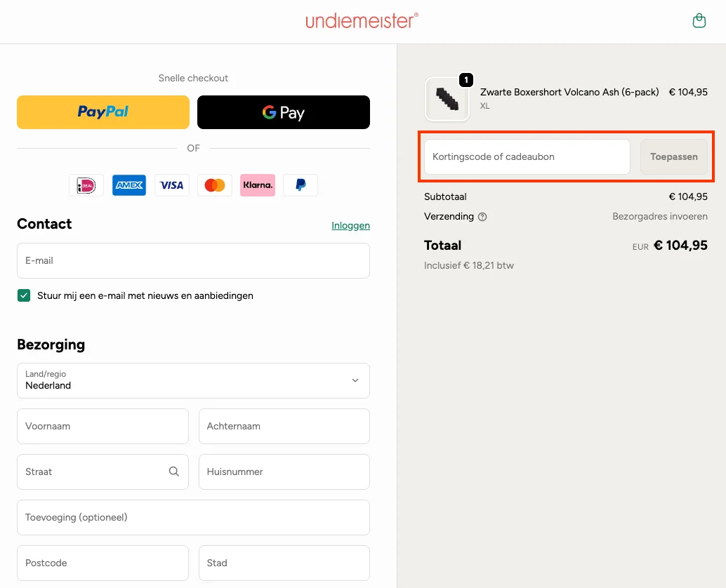Pay with the yellow PayPal button
This screenshot has width=726, height=588.
103,112
